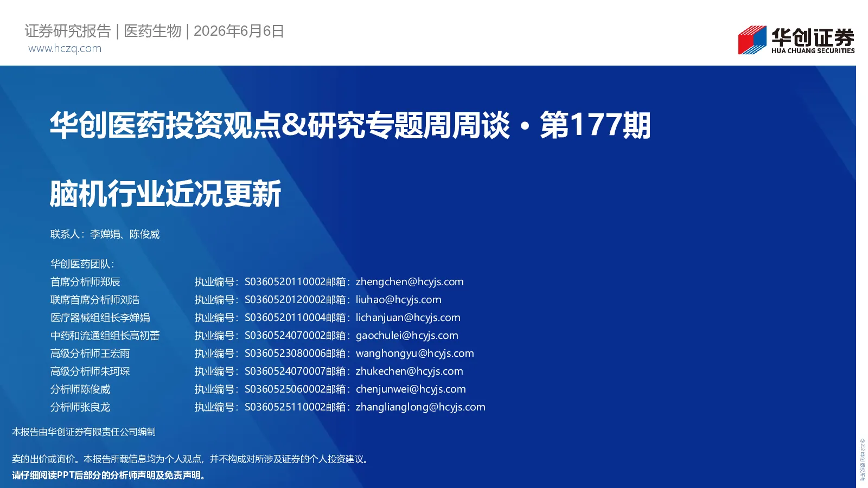Click license number S0360520110004
868x488 pixels.
(x=285, y=318)
